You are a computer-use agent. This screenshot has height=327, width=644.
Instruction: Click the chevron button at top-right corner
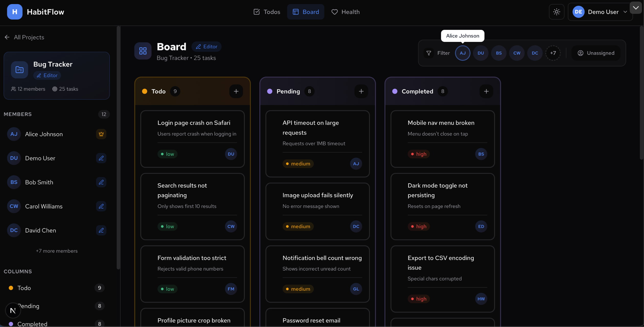coord(636,8)
